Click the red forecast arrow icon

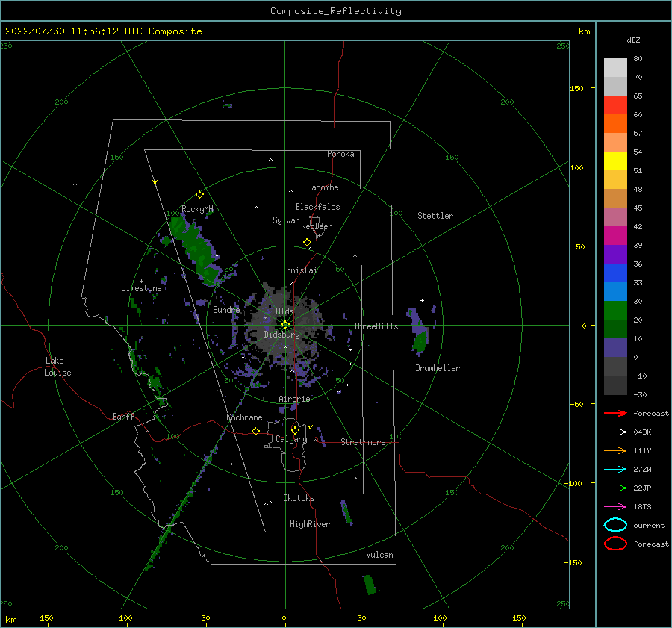(x=615, y=413)
